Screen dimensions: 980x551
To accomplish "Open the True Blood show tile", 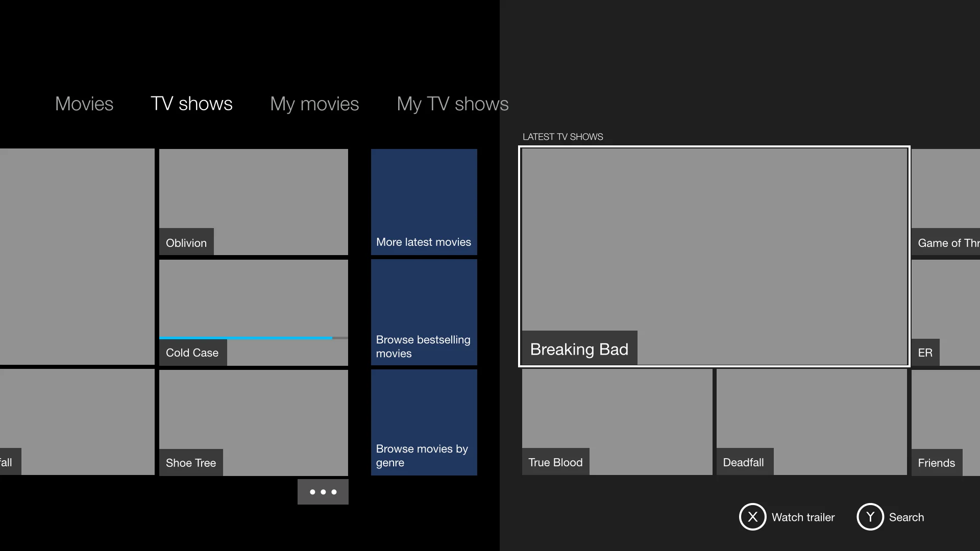I will pos(617,422).
